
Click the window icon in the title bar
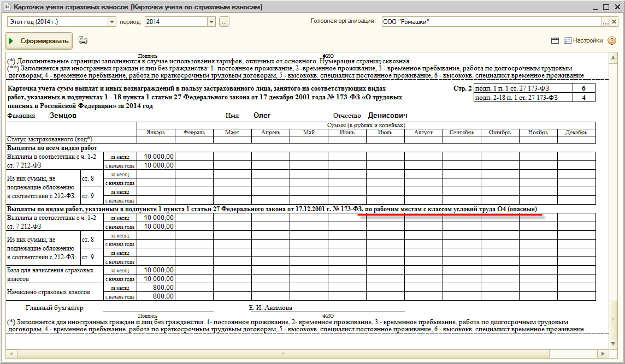(6, 7)
